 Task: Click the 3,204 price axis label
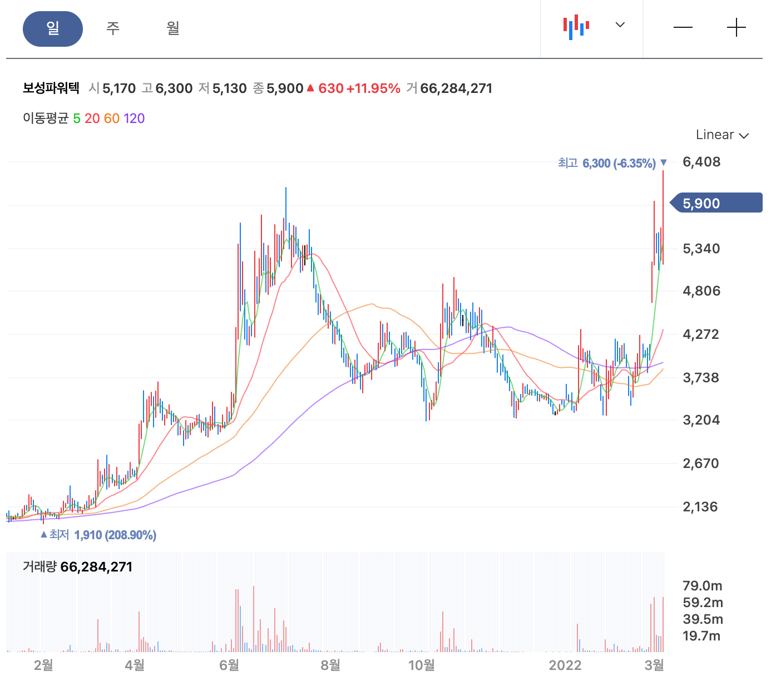pos(701,420)
